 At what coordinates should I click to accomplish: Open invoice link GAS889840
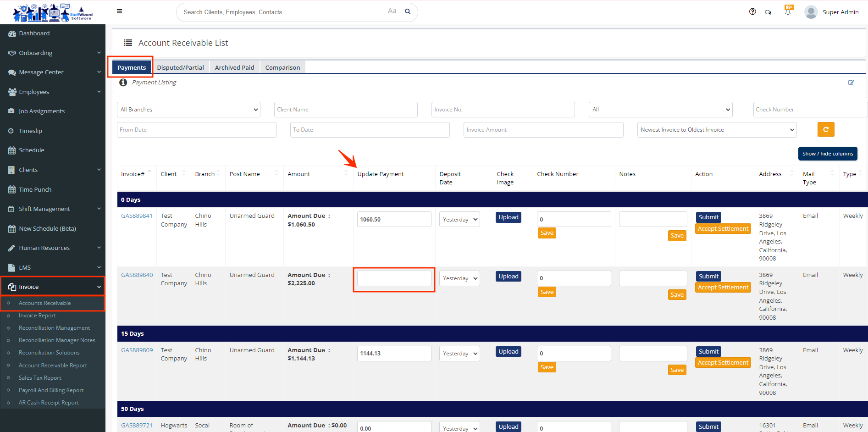pyautogui.click(x=137, y=275)
